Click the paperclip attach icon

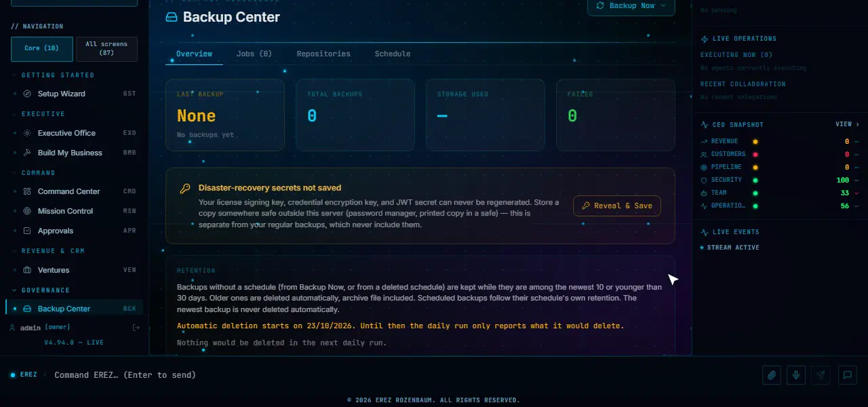coord(772,375)
